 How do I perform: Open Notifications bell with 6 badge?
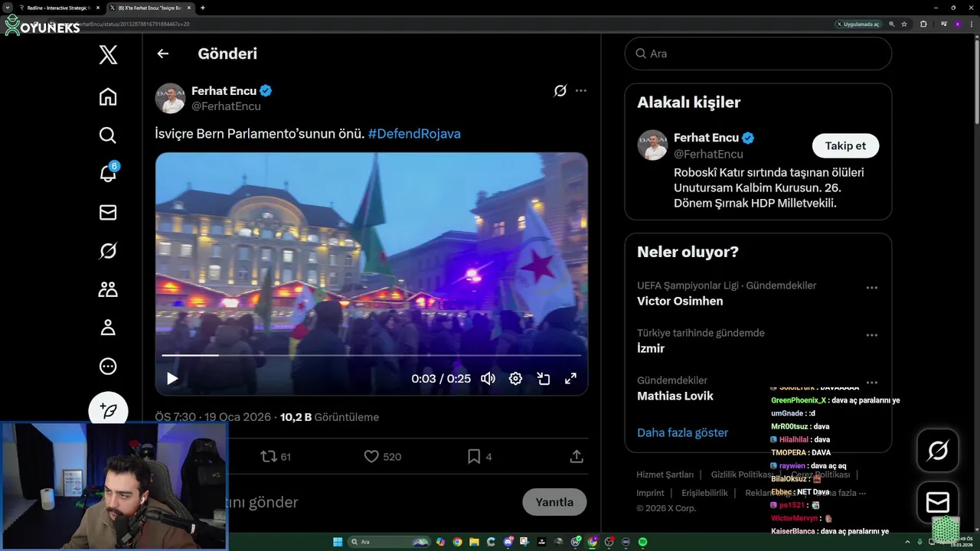[x=108, y=174]
